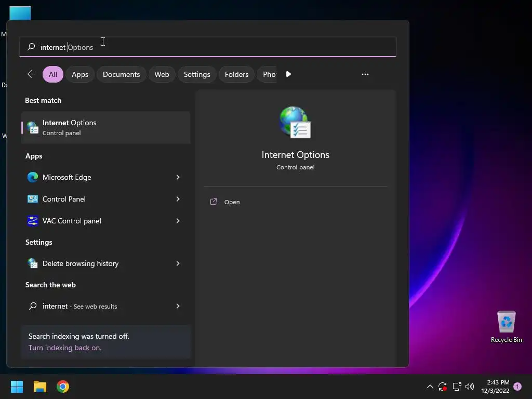Click the back arrow beside the filters

click(32, 74)
